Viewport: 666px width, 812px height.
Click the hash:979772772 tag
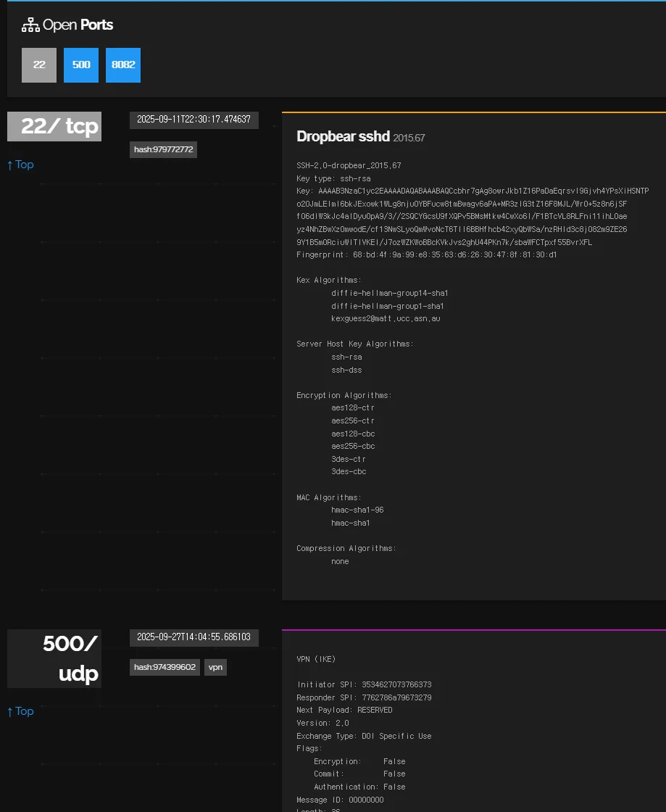(x=163, y=149)
